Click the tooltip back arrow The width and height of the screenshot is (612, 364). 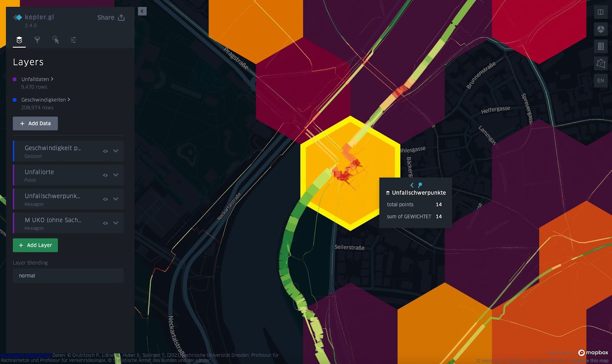(412, 185)
